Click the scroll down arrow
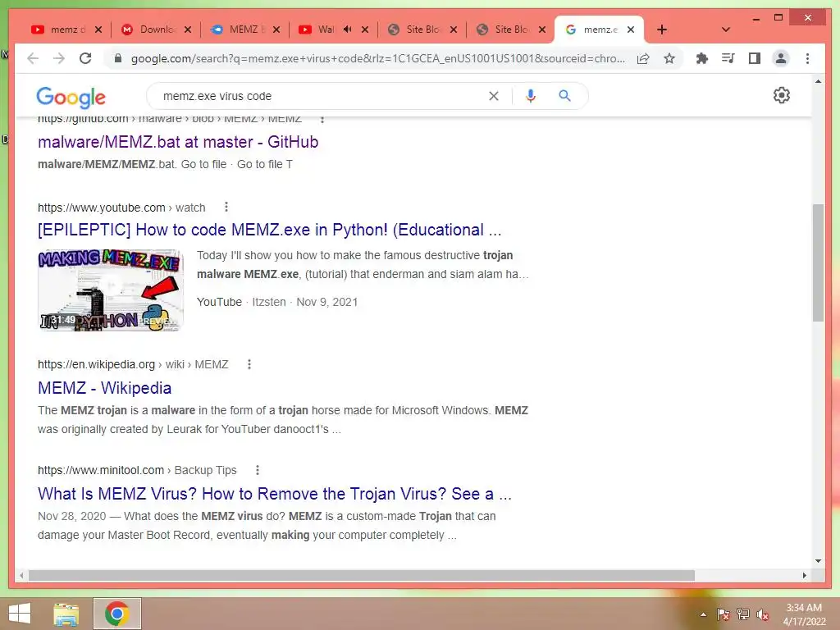840x630 pixels. point(818,561)
